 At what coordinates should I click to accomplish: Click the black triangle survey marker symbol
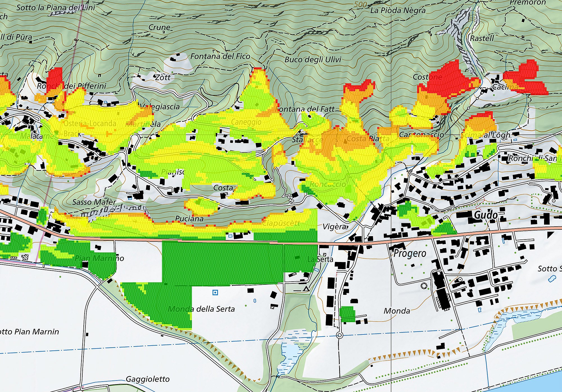pos(306,289)
